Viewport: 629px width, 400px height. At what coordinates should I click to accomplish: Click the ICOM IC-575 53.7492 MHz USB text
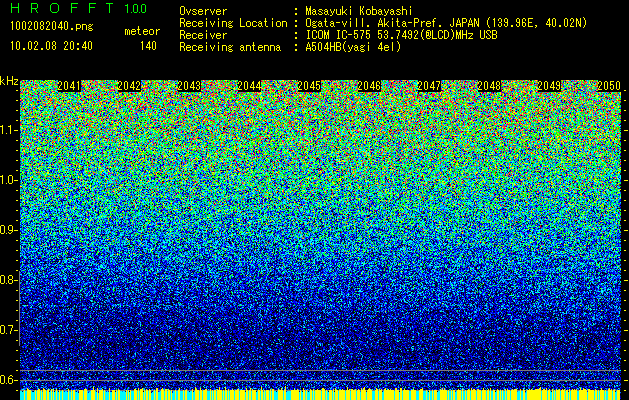tap(401, 35)
